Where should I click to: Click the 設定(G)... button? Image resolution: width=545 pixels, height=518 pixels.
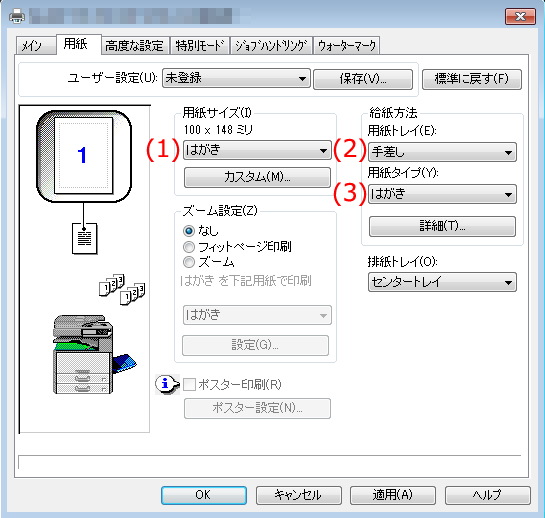pyautogui.click(x=255, y=345)
